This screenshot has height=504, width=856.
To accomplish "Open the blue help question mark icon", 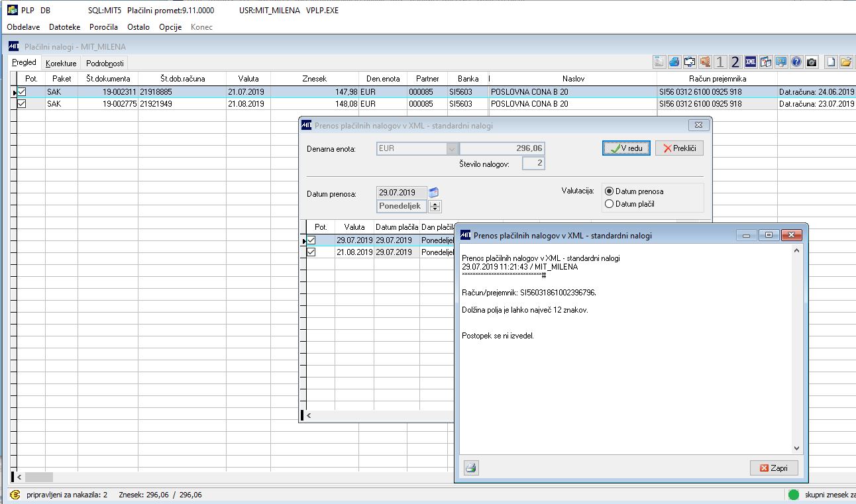I will click(x=796, y=62).
